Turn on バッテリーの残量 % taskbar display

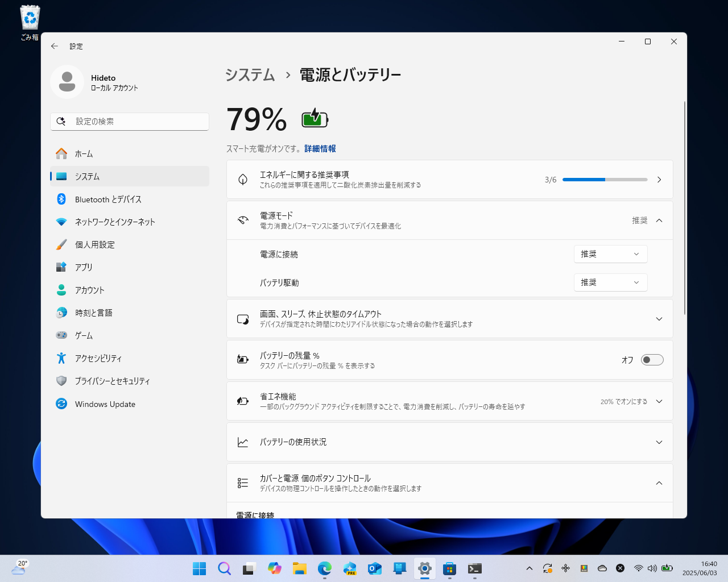coord(652,359)
